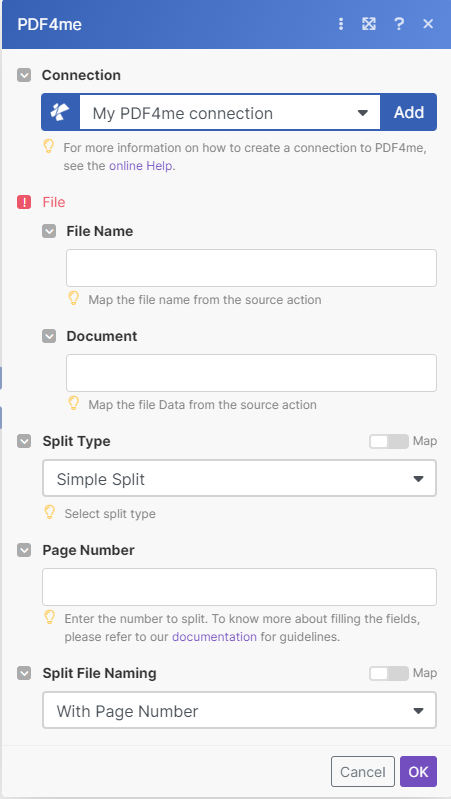Screen dimensions: 451x799
Task: Open the Simple Split dropdown
Action: pos(240,478)
